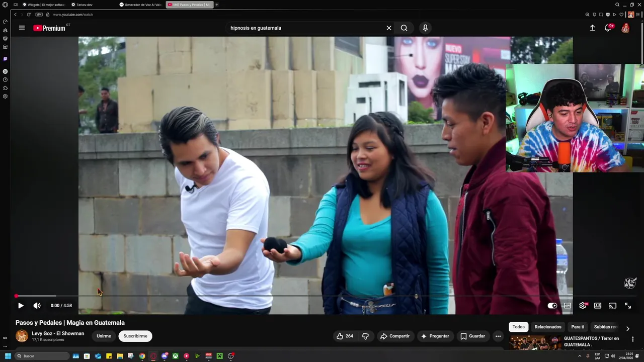
Task: Toggle the autoplay switch in the player
Action: coord(552,305)
